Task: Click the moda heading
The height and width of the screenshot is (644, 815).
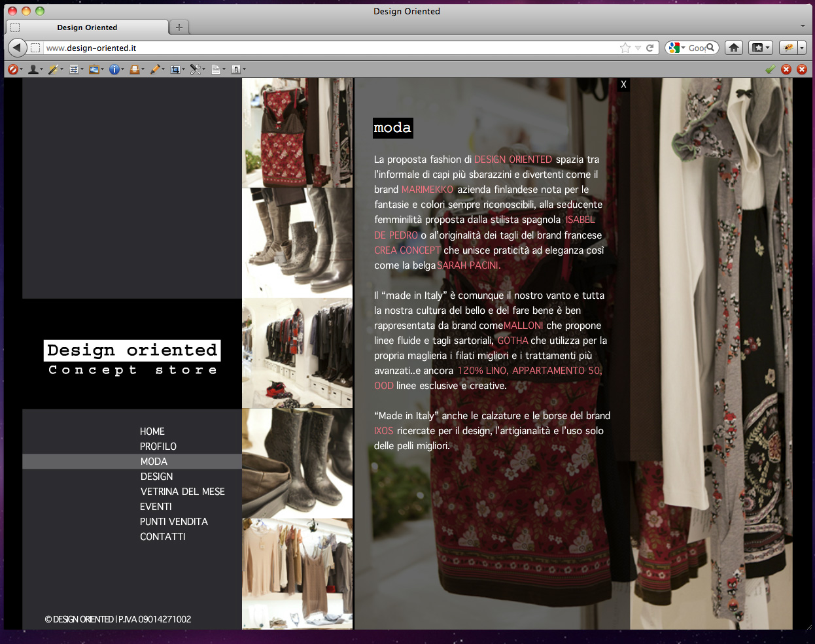Action: (392, 128)
